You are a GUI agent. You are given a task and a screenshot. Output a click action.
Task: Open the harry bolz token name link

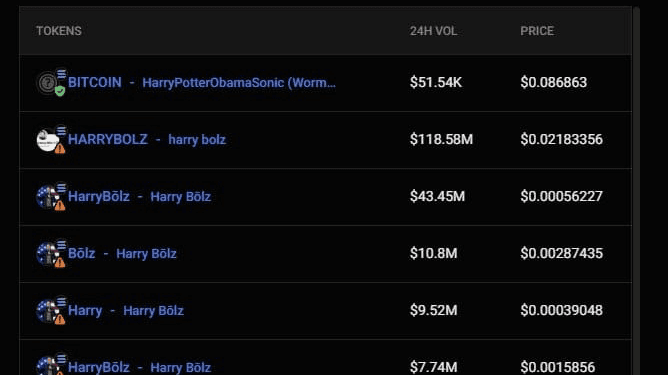[x=197, y=140]
